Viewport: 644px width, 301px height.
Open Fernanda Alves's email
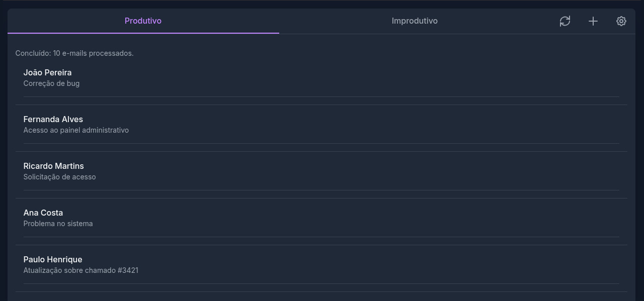click(53, 119)
